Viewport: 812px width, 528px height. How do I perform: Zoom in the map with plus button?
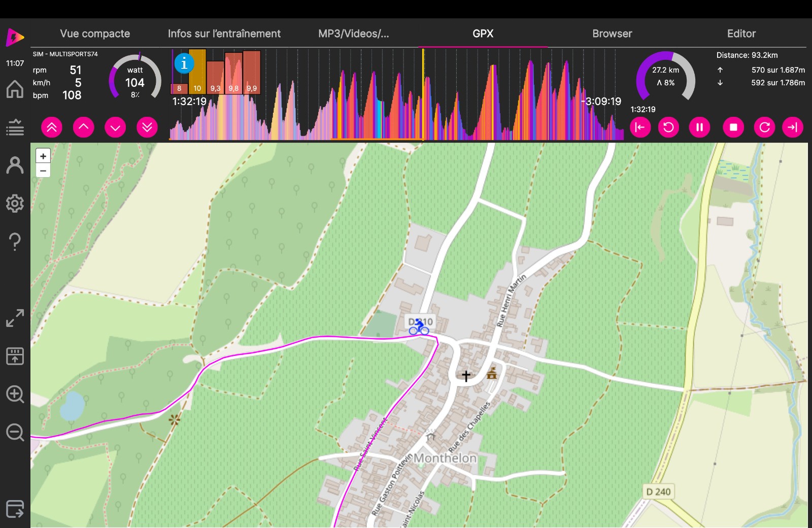(x=43, y=156)
